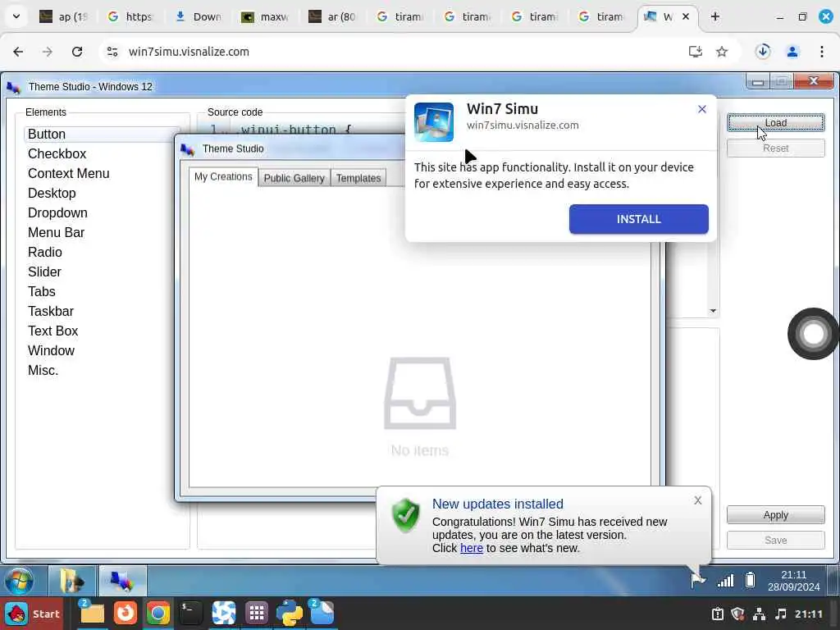Click the INSTALL button in Win7 Simu popup
Viewport: 840px width, 630px height.
pyautogui.click(x=638, y=219)
